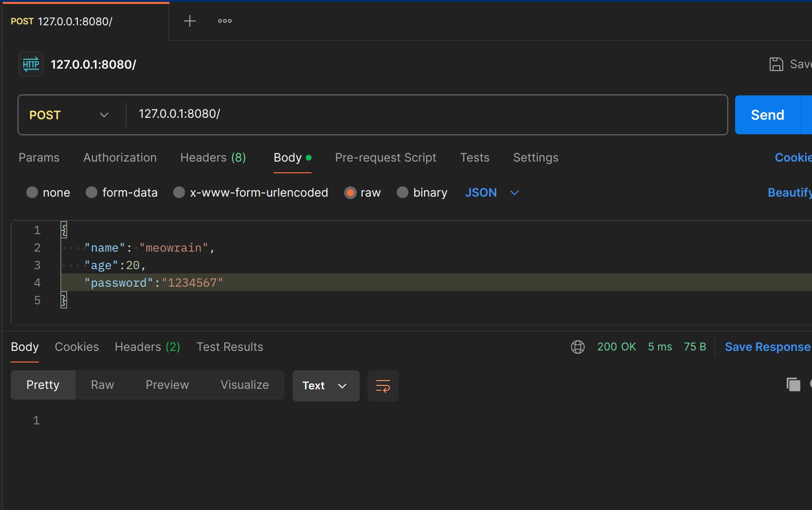
Task: Choose the binary body radio button
Action: pos(403,193)
